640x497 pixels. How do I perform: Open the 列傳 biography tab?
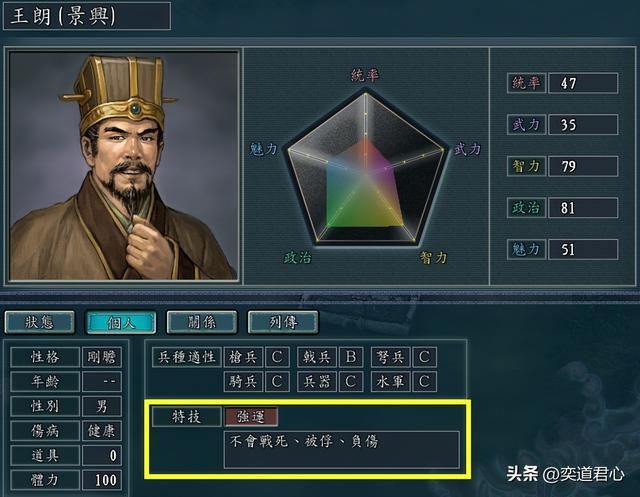click(283, 322)
